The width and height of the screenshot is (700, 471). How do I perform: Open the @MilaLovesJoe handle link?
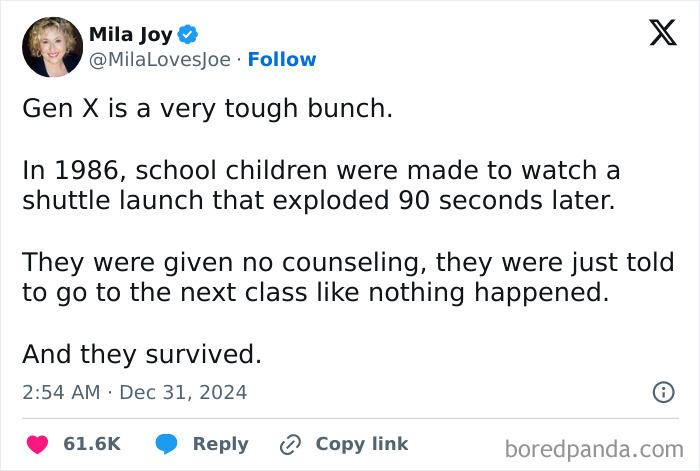[x=161, y=60]
